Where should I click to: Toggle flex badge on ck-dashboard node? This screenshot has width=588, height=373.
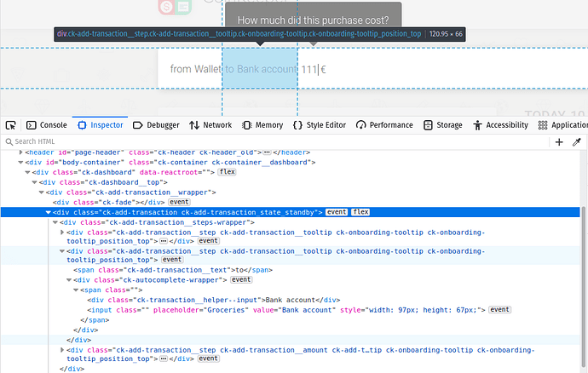(x=228, y=172)
